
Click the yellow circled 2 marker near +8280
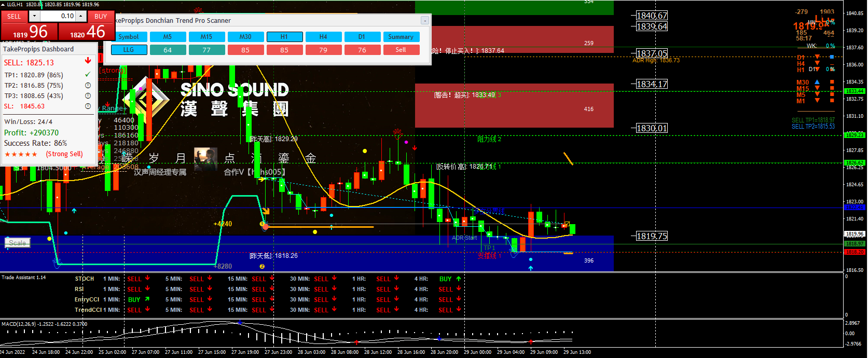[x=262, y=267]
